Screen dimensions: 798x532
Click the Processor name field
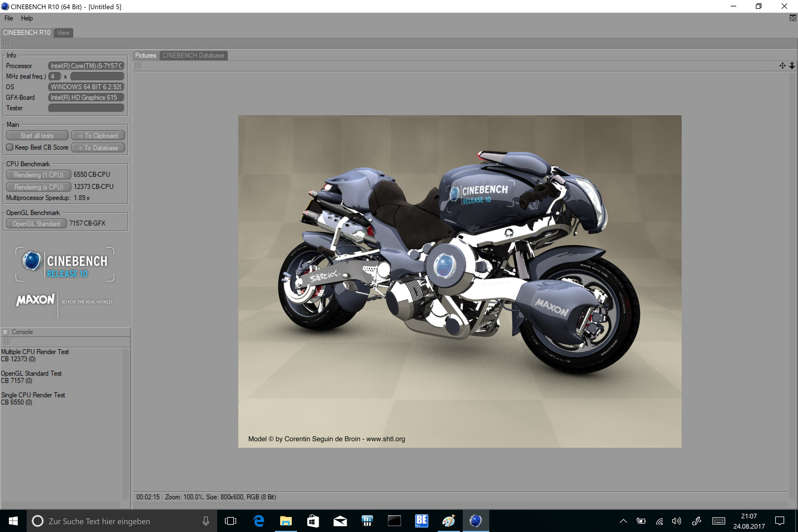[x=86, y=66]
